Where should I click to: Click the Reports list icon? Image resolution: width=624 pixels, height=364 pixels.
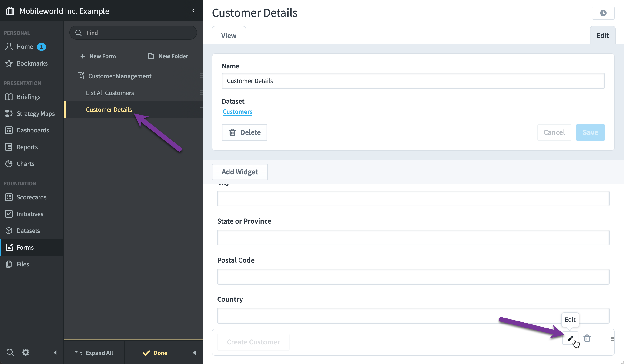9,147
